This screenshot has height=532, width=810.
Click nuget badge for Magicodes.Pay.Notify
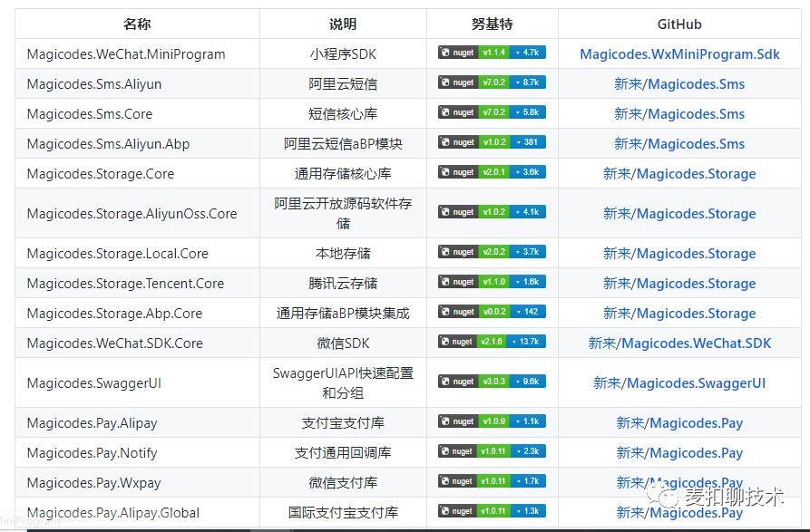coord(492,451)
